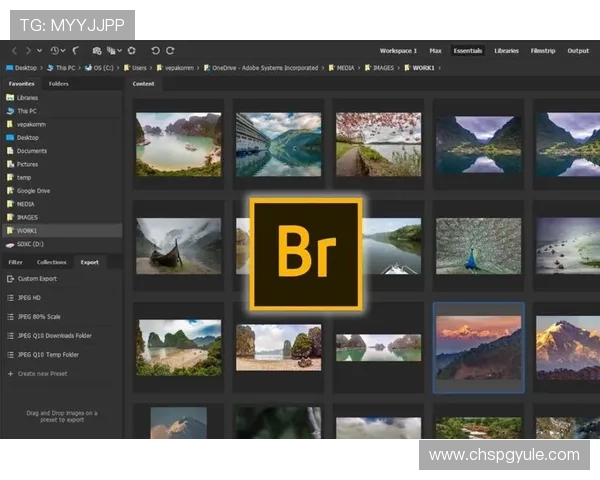Expand chevron after vepakomm in breadcrumb

point(198,68)
